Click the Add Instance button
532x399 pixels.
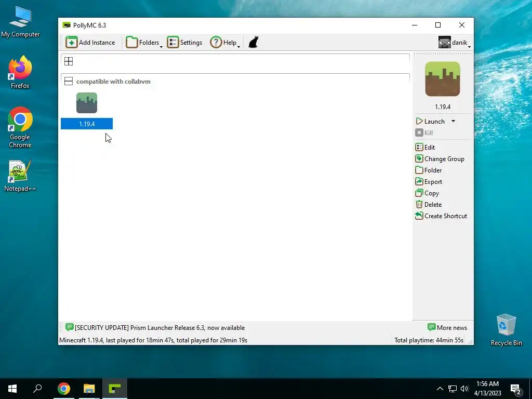point(90,43)
